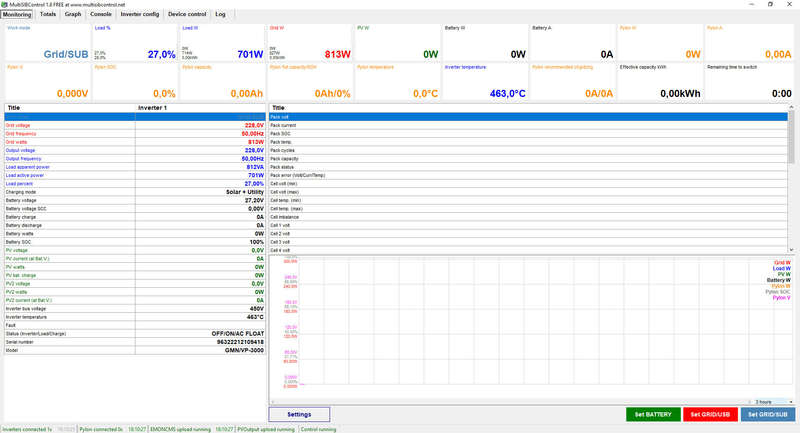Click the GMN/VP-3000 model value
This screenshot has width=800, height=433.
244,350
